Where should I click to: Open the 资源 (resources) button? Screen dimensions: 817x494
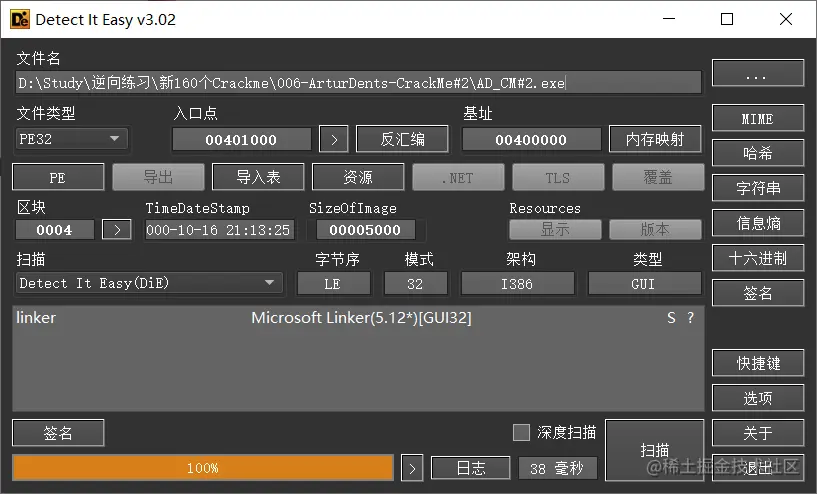tap(358, 177)
